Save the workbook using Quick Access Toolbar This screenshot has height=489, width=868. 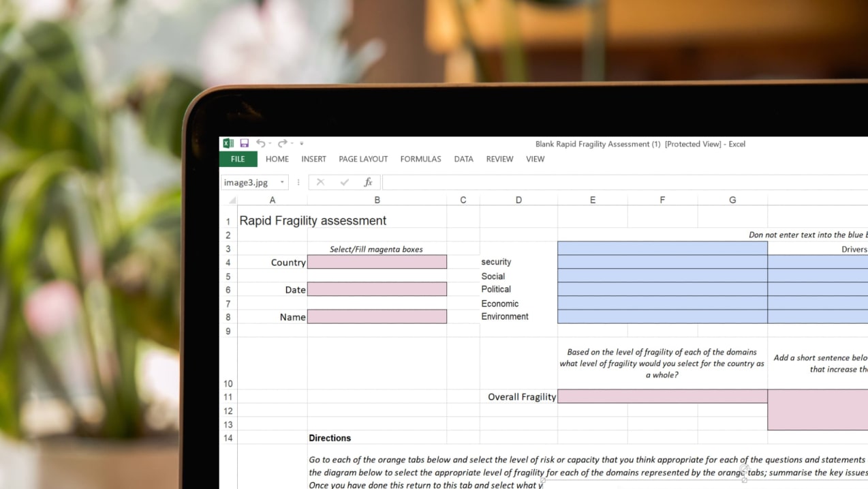(244, 143)
